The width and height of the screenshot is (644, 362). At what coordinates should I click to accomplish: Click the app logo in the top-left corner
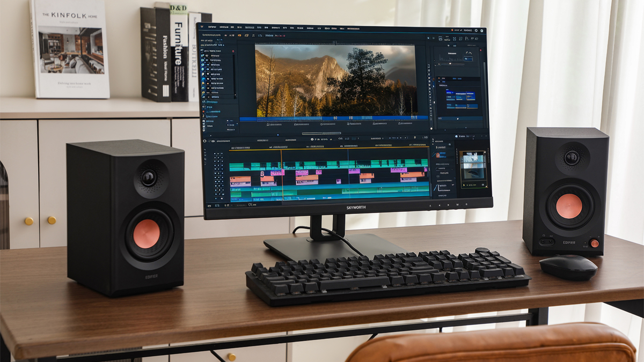pos(202,26)
